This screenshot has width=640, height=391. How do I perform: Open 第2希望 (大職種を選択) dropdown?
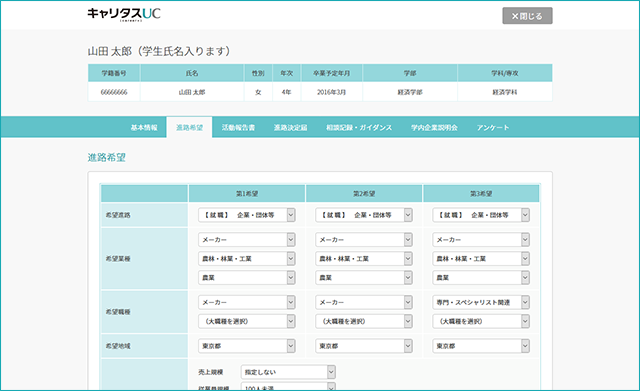point(364,321)
